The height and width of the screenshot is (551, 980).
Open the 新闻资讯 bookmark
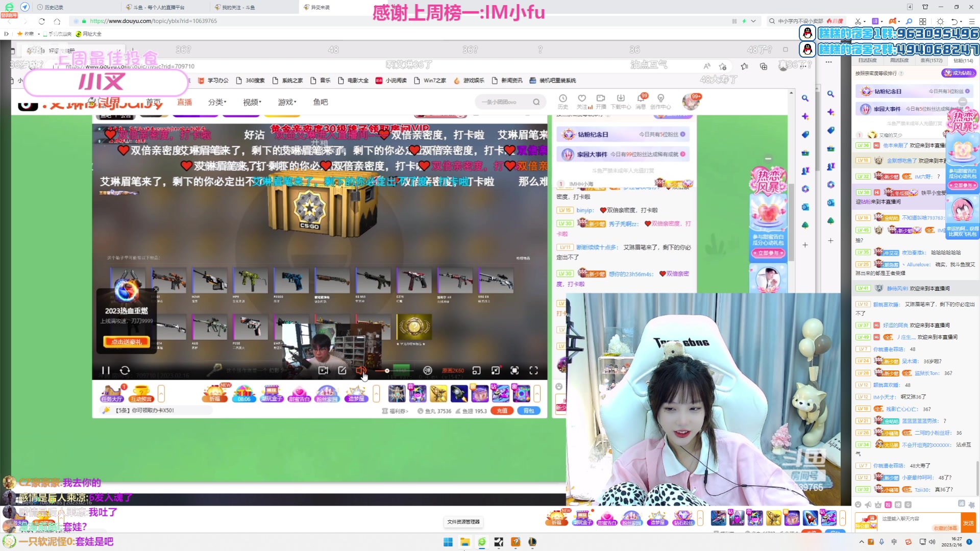(x=507, y=81)
